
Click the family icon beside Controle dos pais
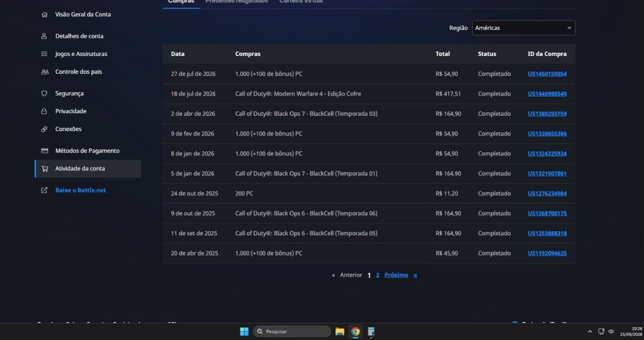tap(45, 72)
